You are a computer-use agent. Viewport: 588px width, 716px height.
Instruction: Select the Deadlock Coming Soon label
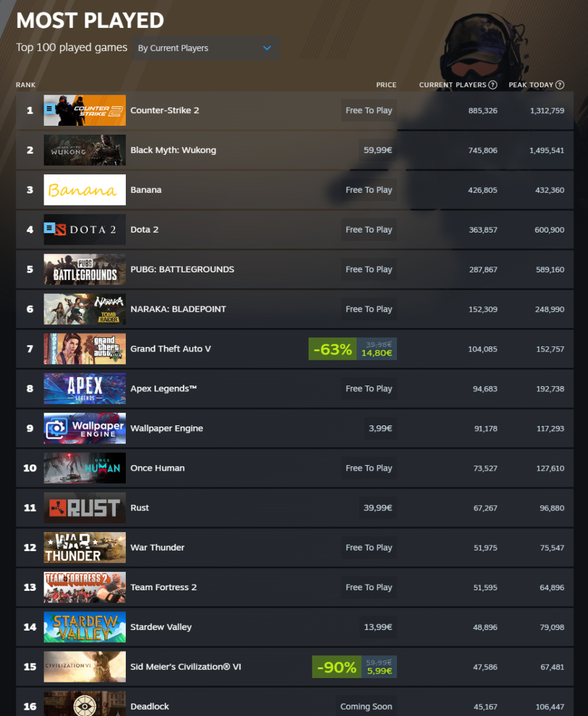click(366, 707)
